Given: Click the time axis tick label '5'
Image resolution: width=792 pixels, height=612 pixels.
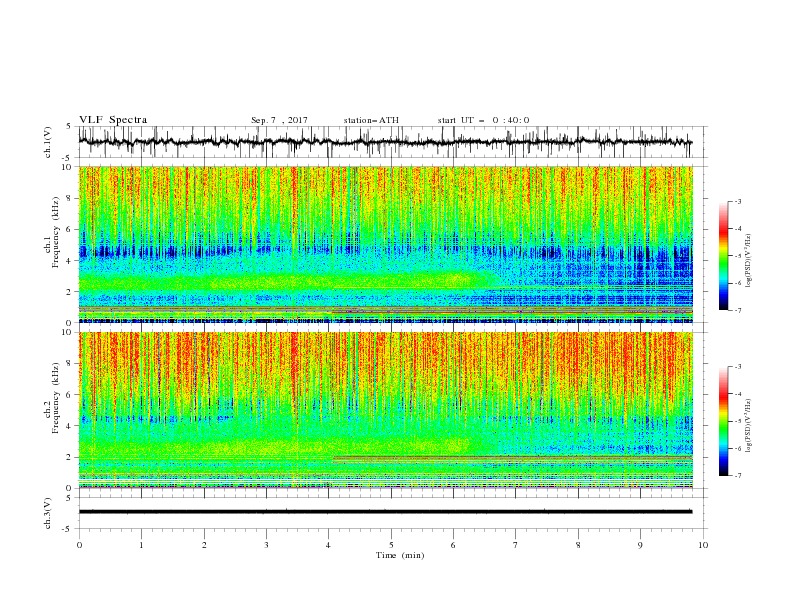Looking at the screenshot, I should coord(391,545).
